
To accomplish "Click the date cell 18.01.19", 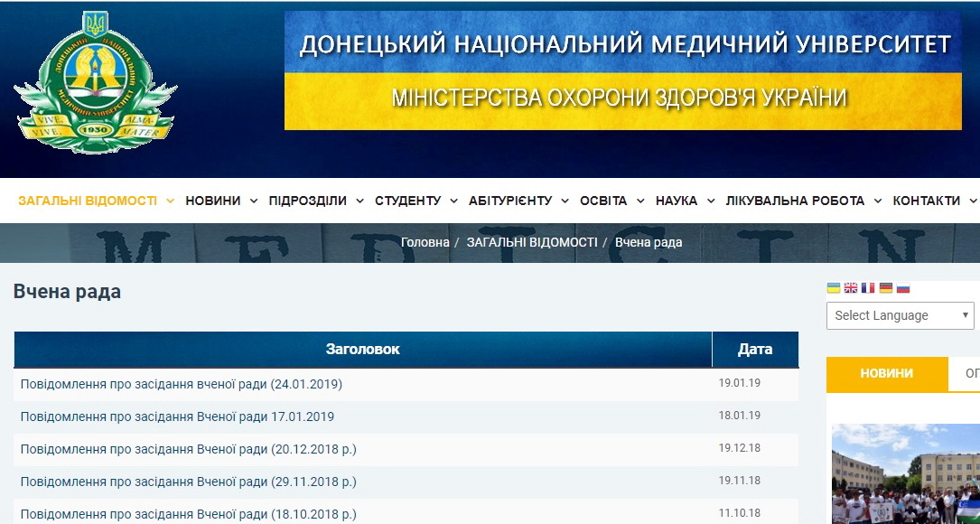I will click(740, 416).
